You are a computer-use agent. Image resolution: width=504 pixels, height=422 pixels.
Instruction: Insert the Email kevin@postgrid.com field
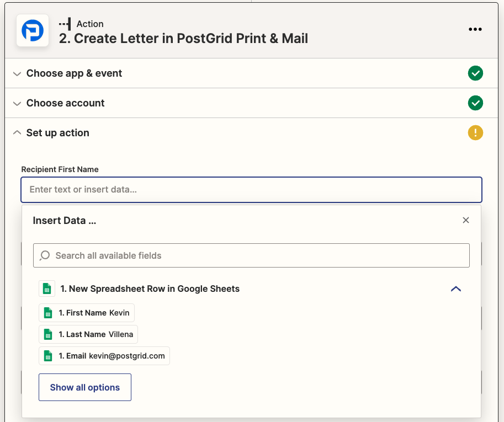[x=104, y=356]
